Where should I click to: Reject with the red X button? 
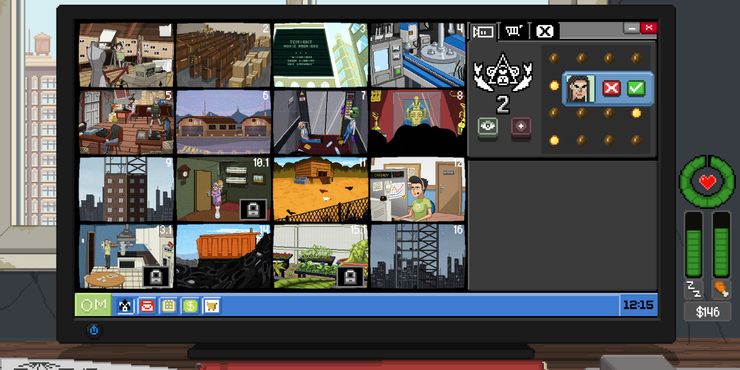click(x=611, y=88)
